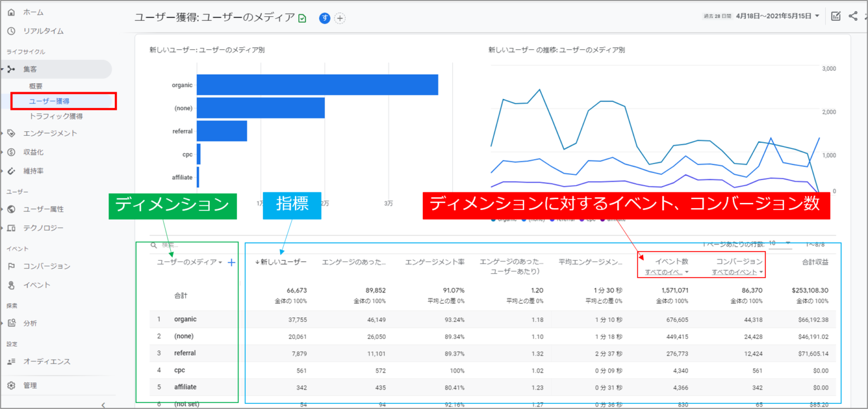868x409 pixels.
Task: Click the 分析 analysis icon
Action: (11, 324)
